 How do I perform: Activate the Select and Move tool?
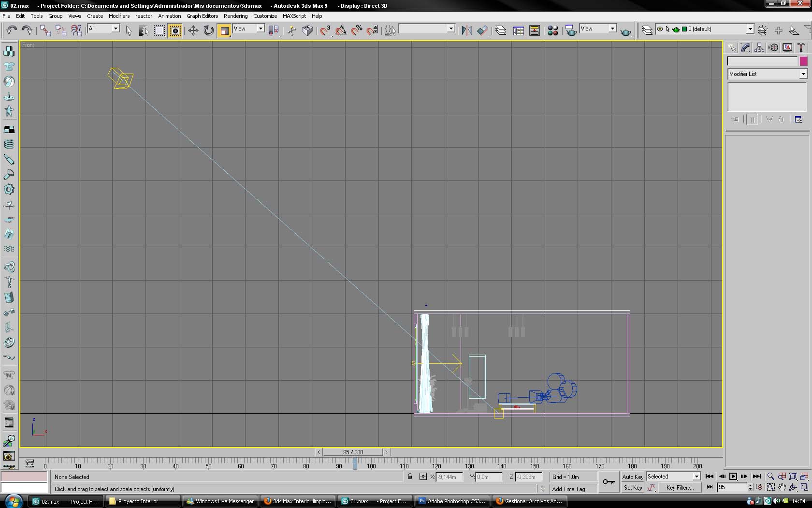point(193,30)
